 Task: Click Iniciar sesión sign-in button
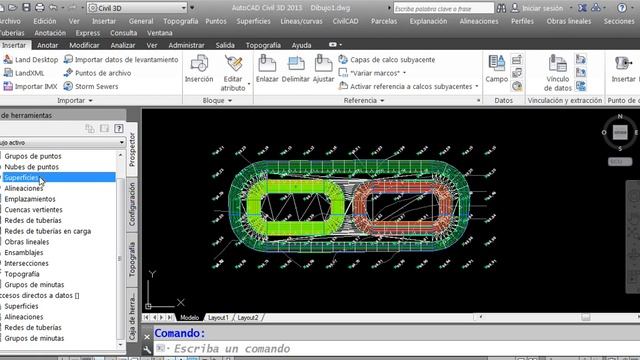537,8
